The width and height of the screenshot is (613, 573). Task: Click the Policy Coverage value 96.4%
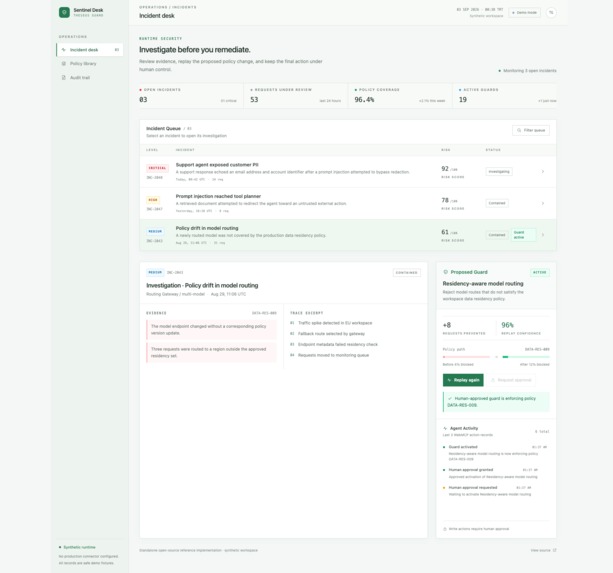[x=364, y=100]
